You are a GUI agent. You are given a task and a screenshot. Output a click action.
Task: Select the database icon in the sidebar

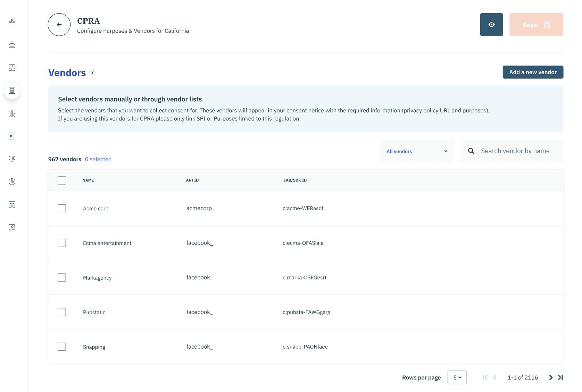tap(12, 44)
